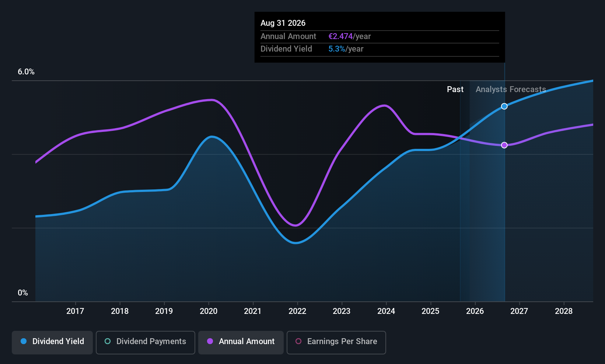Click the purple dot beside Annual Amount
The image size is (605, 364).
pos(210,342)
